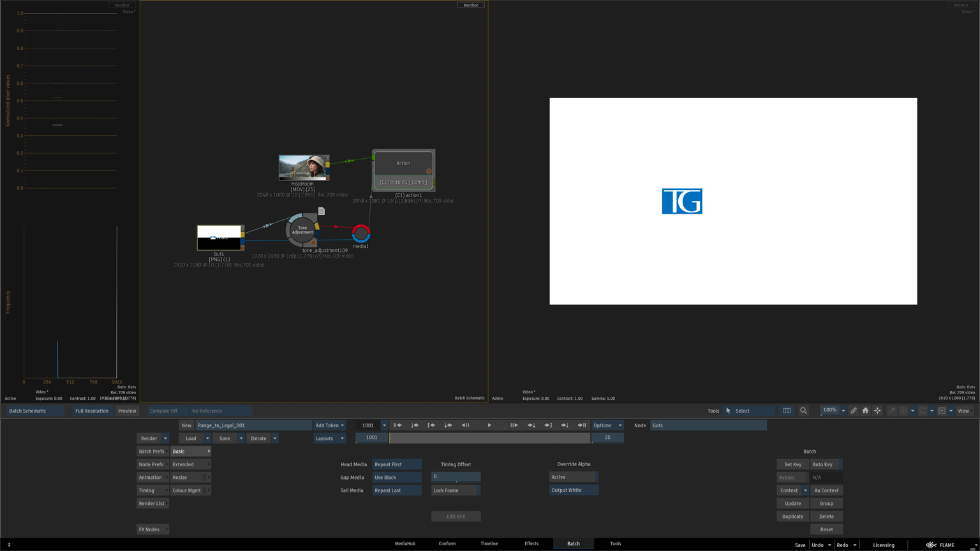Toggle the Preview button
Viewport: 980px width, 551px height.
tap(127, 411)
